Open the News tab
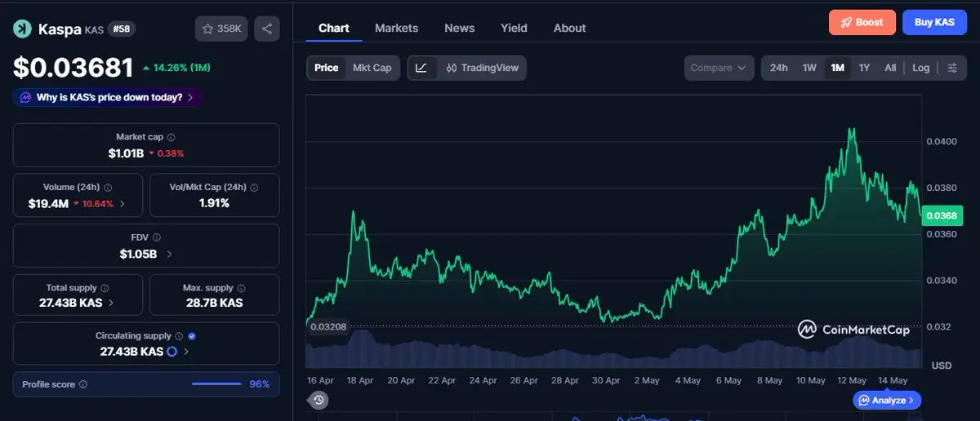980x421 pixels. point(460,28)
